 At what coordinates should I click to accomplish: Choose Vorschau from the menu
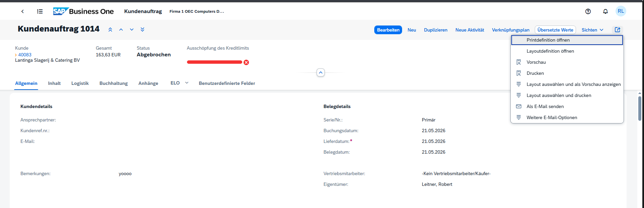(567, 62)
